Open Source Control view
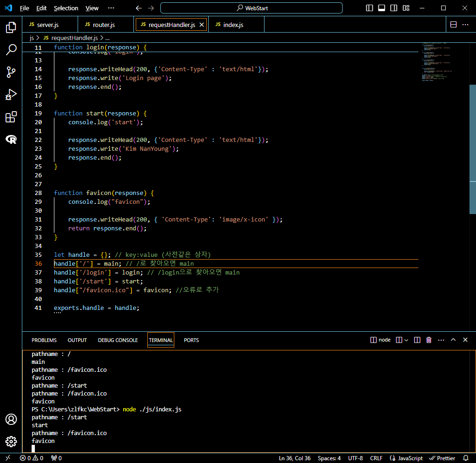 click(x=11, y=72)
